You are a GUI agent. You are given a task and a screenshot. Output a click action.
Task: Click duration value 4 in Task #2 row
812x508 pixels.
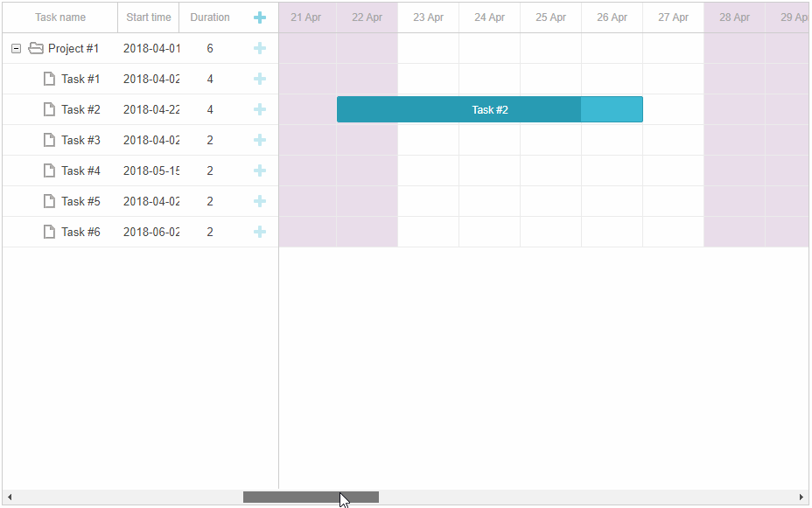tap(210, 109)
